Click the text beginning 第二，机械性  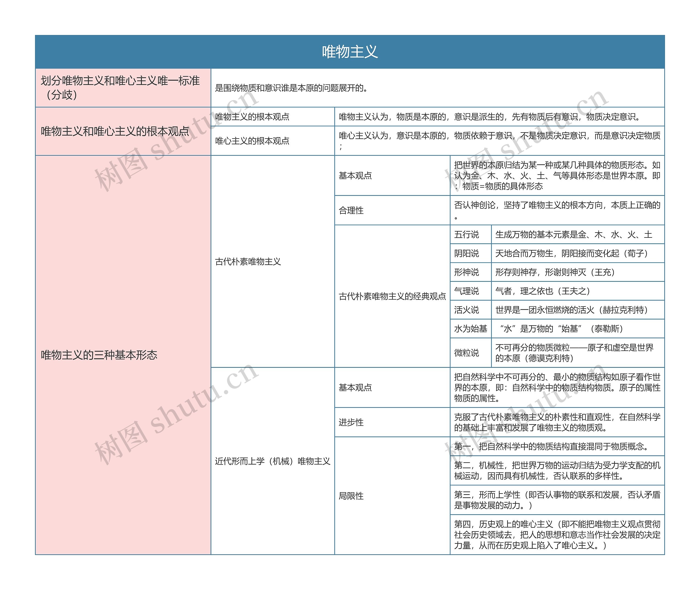pos(557,470)
